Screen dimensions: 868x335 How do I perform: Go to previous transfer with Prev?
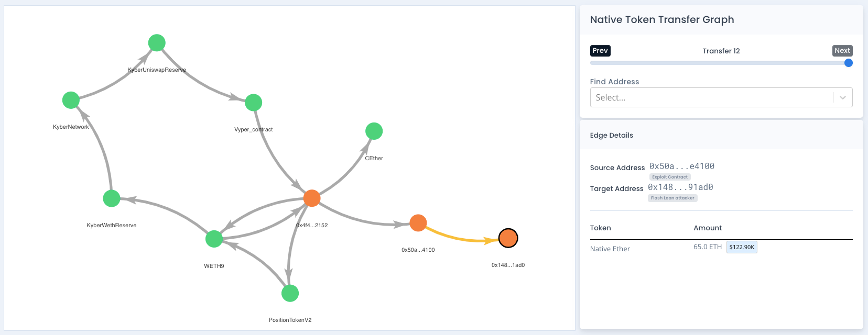(x=600, y=51)
